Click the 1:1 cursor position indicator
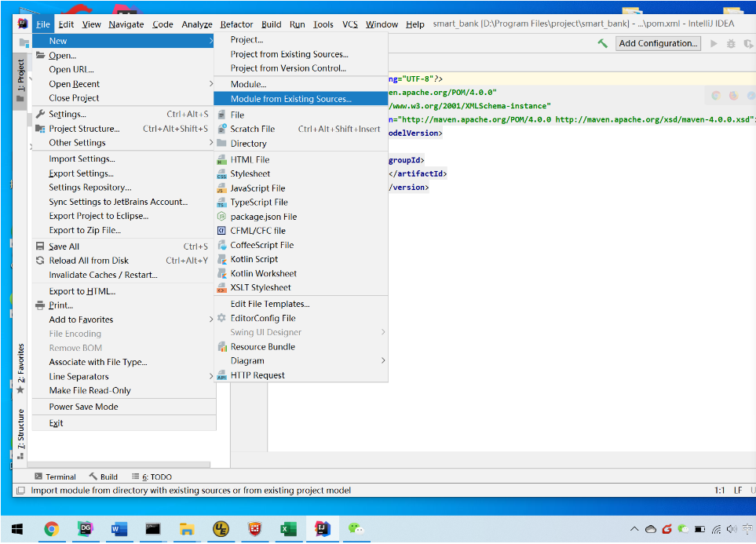This screenshot has height=544, width=756. [x=720, y=491]
